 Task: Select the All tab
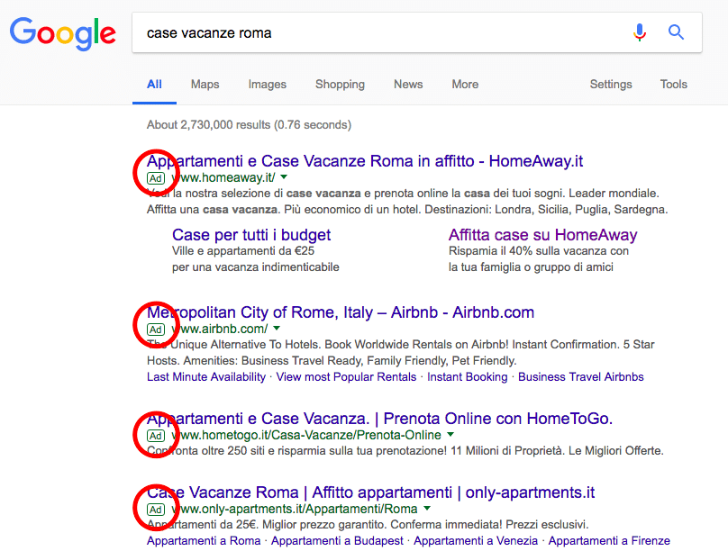154,85
